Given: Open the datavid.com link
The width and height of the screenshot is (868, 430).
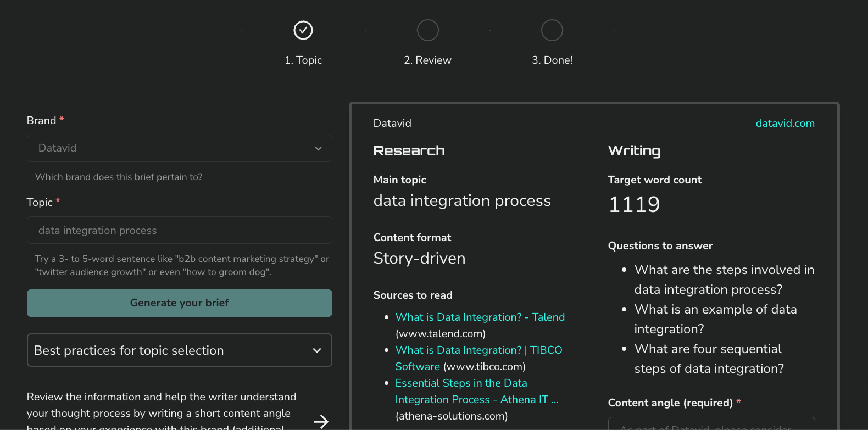Looking at the screenshot, I should coord(784,124).
